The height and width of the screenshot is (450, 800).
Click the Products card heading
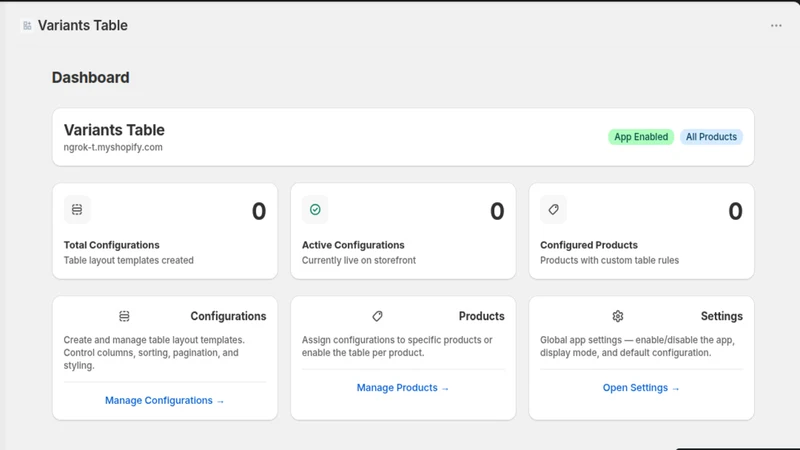(482, 316)
